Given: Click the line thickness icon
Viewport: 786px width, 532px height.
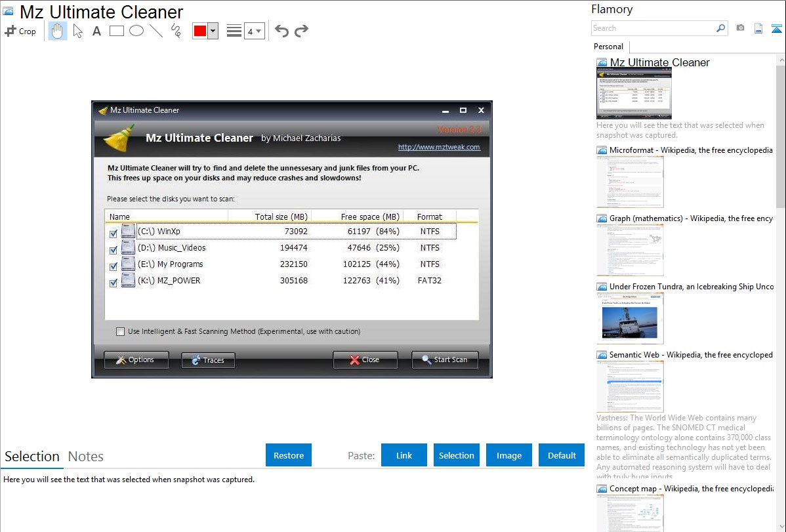Looking at the screenshot, I should point(234,31).
